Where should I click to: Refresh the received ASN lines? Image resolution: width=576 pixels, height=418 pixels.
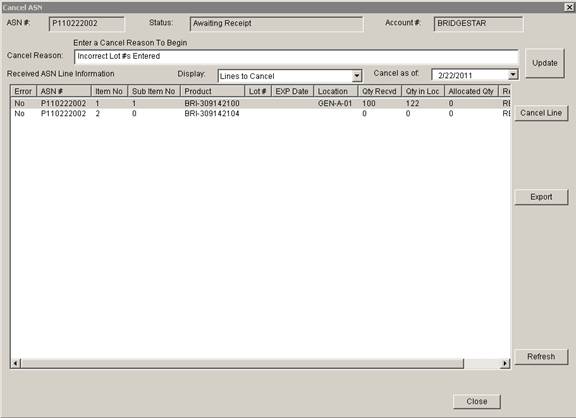541,357
